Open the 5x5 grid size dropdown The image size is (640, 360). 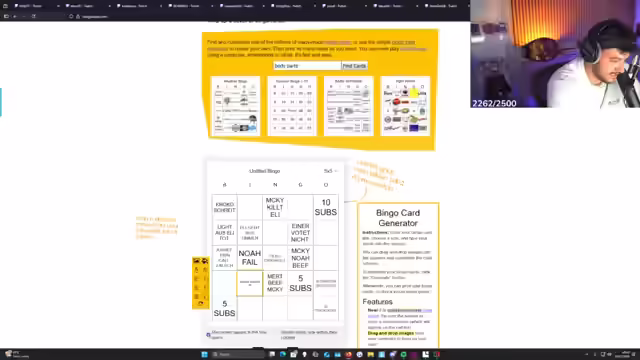[x=330, y=171]
